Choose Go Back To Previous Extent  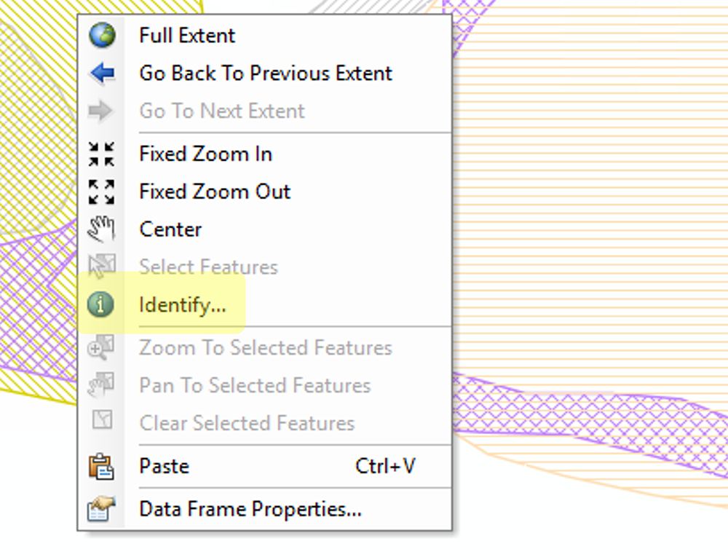[x=265, y=73]
